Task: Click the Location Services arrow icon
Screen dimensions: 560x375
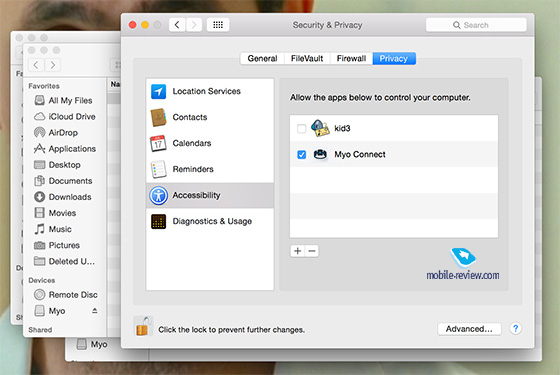Action: [x=158, y=91]
